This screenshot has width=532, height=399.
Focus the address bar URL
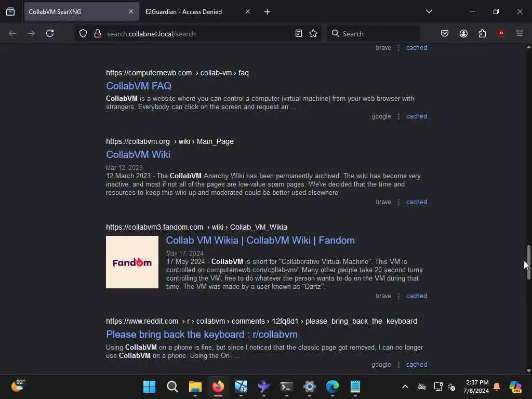[x=151, y=34]
